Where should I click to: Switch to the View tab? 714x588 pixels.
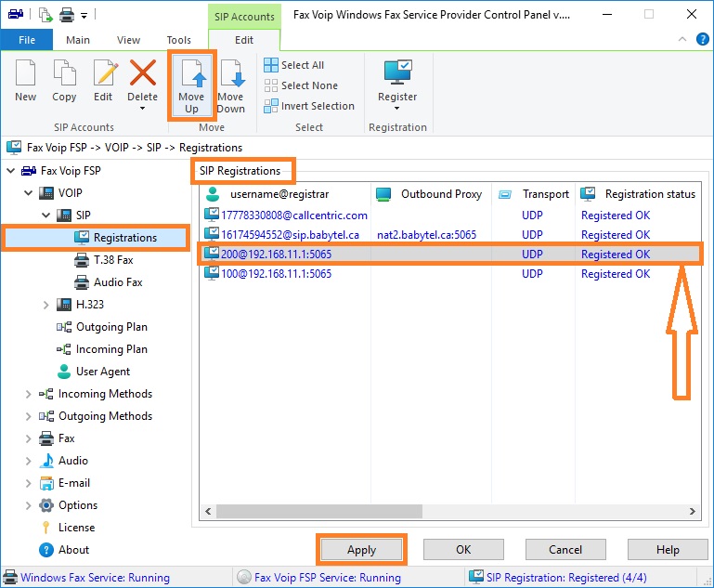tap(128, 40)
